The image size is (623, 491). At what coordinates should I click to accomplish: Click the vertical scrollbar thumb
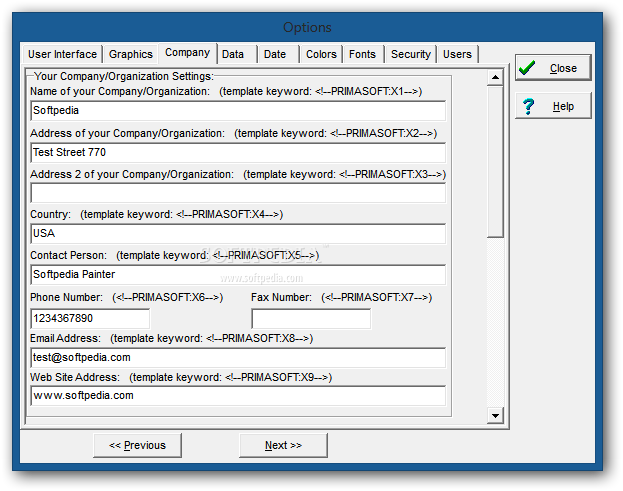pyautogui.click(x=495, y=162)
